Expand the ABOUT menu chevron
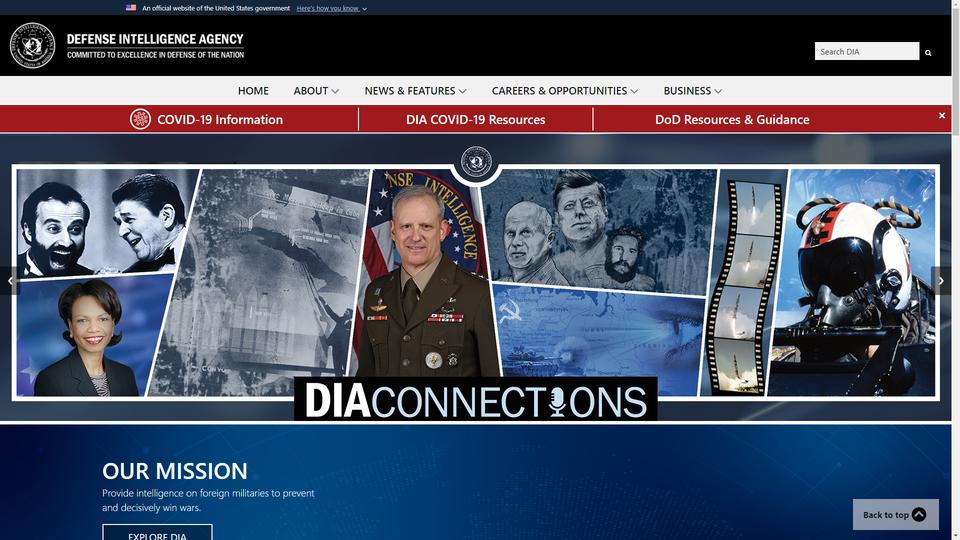 click(x=335, y=91)
